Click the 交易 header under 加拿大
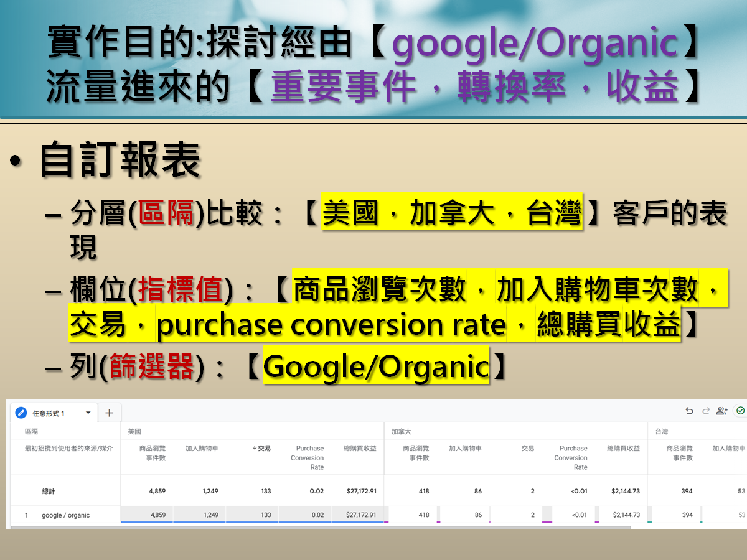Viewport: 747px width, 560px height. (x=527, y=448)
